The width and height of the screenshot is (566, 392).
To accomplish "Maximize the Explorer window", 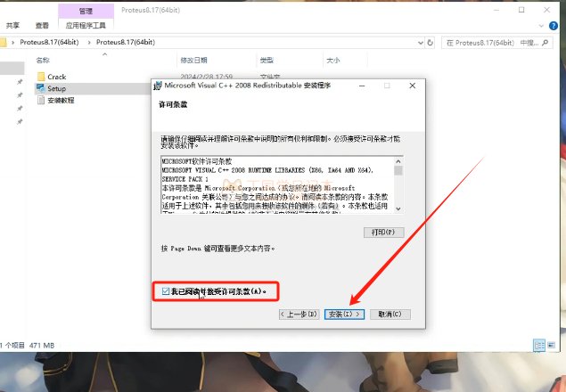I will click(521, 10).
